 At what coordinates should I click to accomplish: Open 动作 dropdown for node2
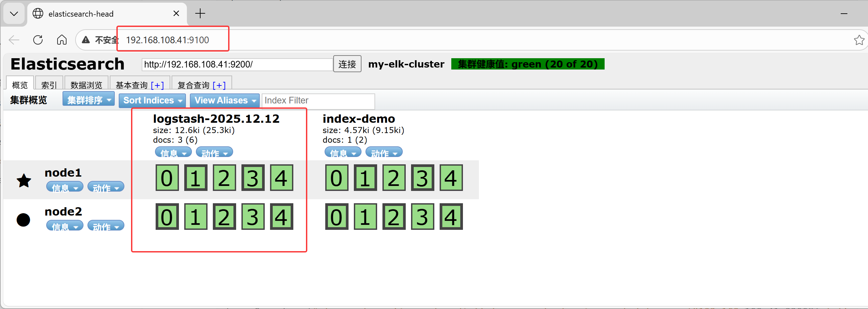click(106, 226)
